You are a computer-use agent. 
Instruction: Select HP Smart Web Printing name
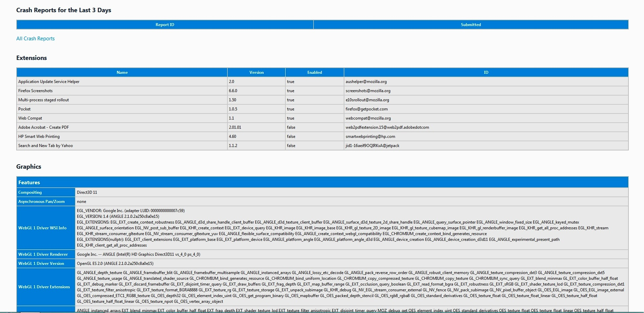39,137
